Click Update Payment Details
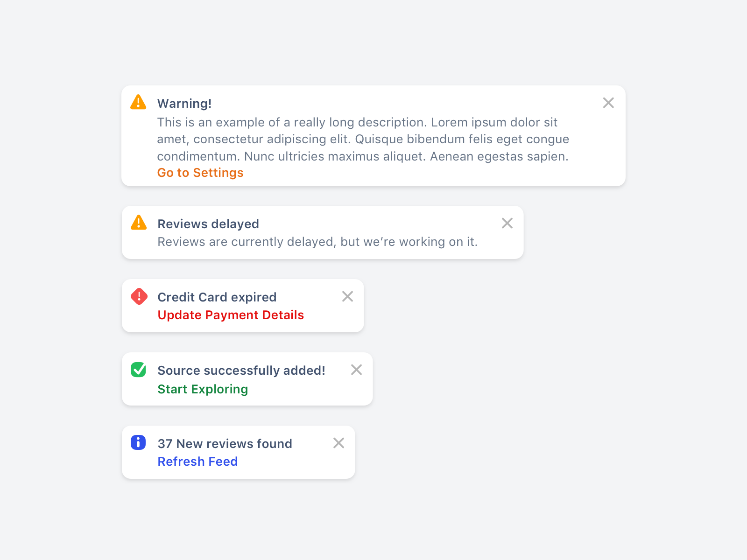The height and width of the screenshot is (560, 747). click(231, 315)
